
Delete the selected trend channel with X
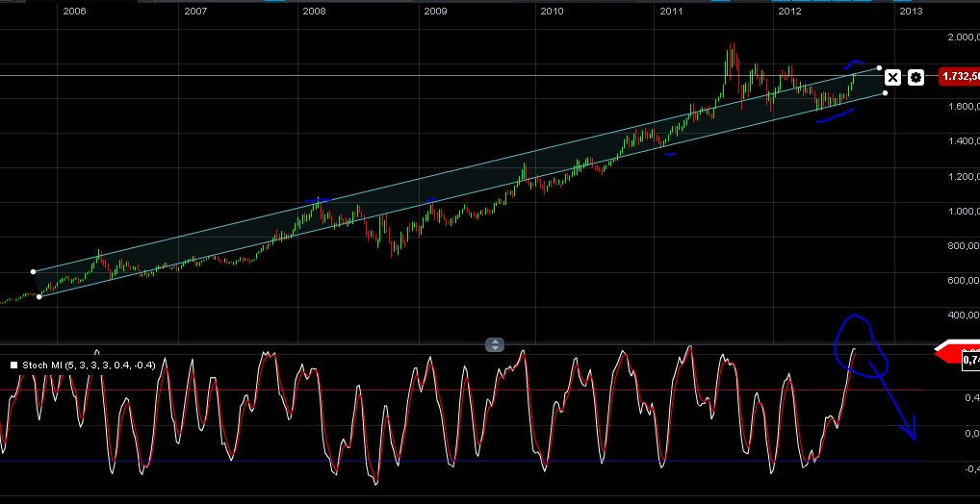892,77
